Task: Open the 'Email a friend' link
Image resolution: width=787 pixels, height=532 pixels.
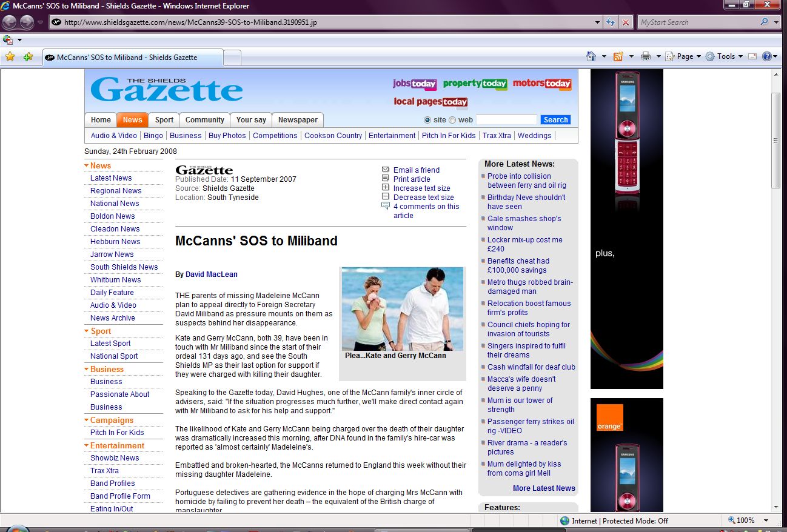Action: pos(416,170)
